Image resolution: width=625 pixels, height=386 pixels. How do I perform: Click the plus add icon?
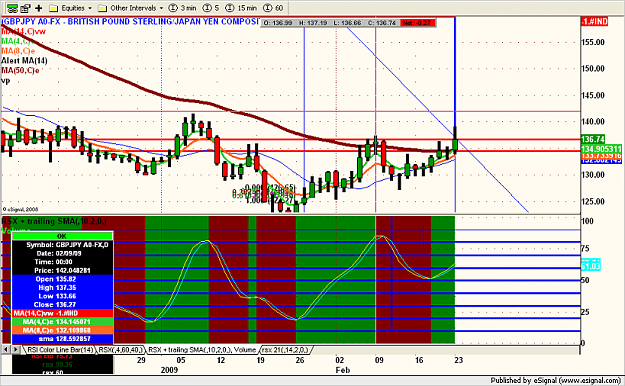[39, 8]
